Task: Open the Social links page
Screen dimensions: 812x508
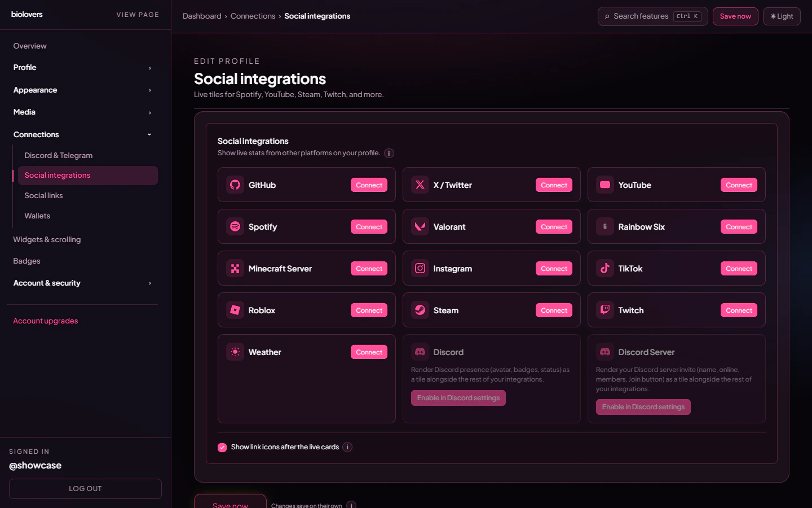Action: point(43,195)
